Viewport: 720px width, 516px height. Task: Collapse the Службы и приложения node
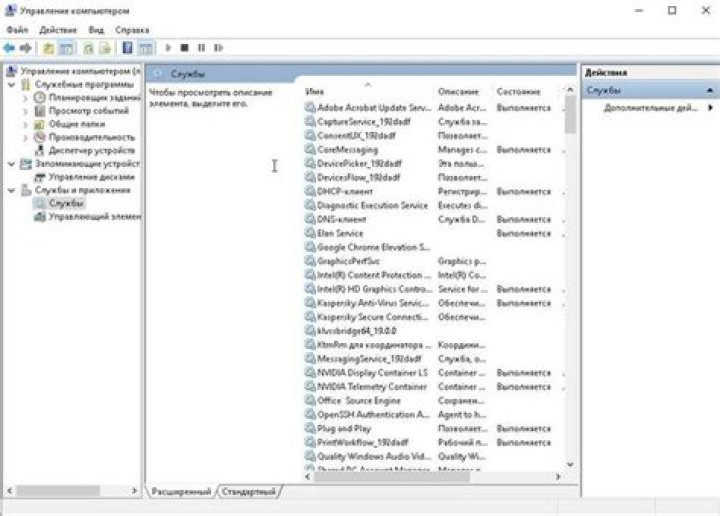coord(12,191)
